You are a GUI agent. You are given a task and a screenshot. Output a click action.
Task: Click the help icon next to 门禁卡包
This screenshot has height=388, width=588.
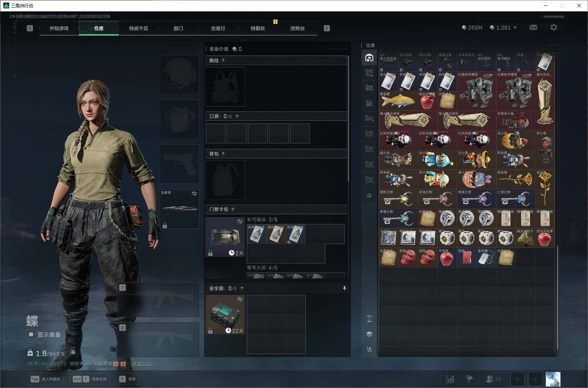pos(233,209)
